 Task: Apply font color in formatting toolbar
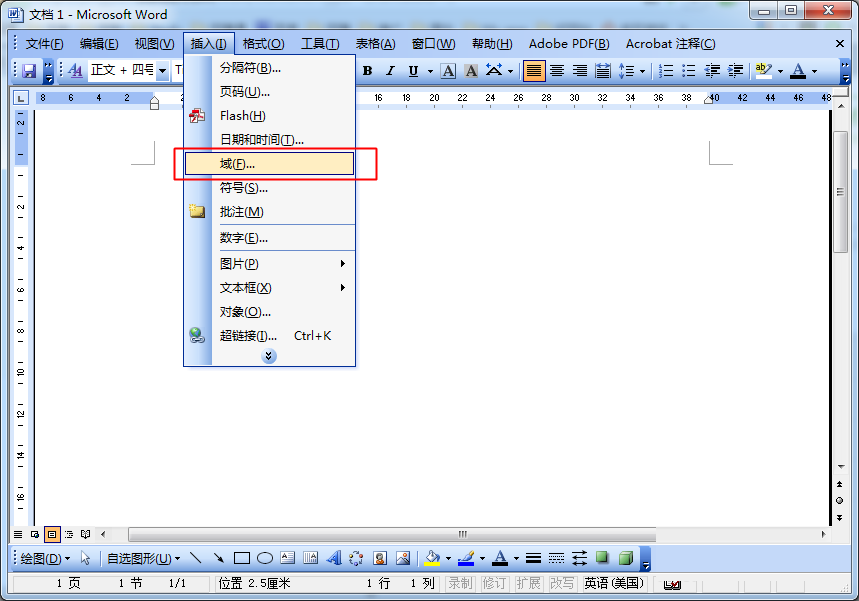pyautogui.click(x=798, y=71)
